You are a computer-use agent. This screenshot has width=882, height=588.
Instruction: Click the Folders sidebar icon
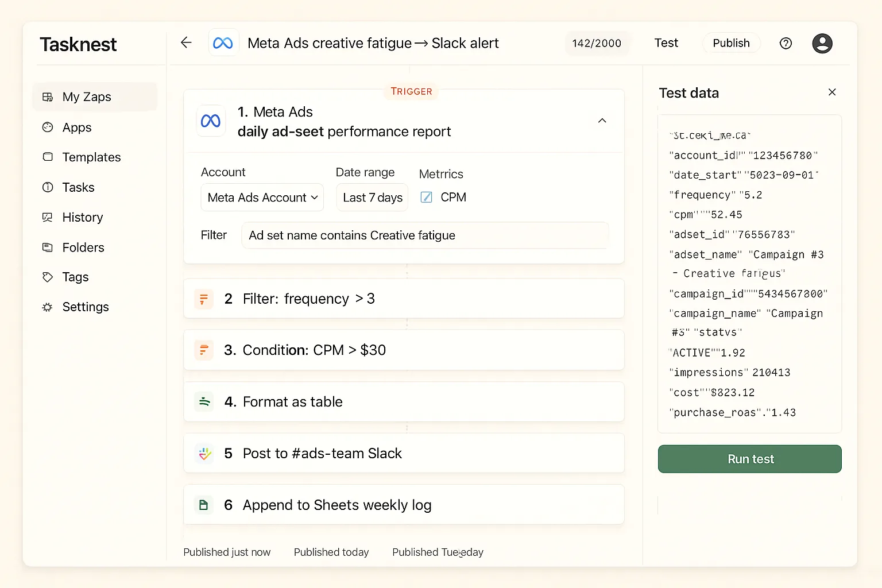pos(48,247)
